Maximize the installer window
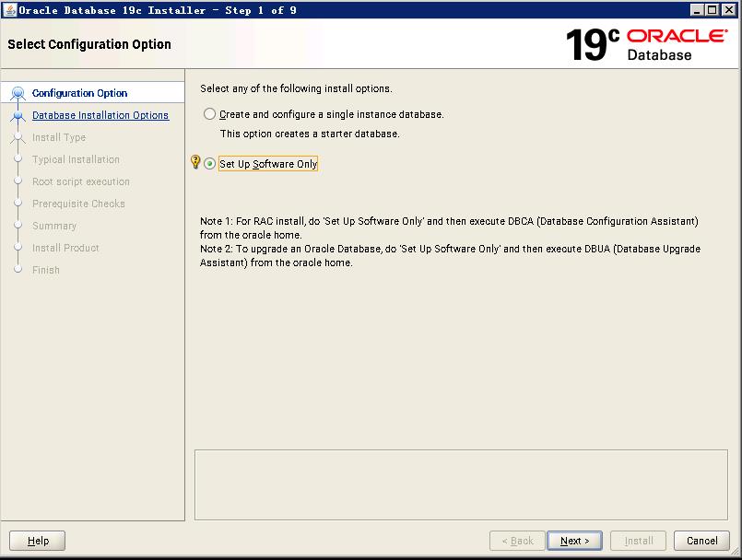The width and height of the screenshot is (742, 560). click(x=713, y=10)
